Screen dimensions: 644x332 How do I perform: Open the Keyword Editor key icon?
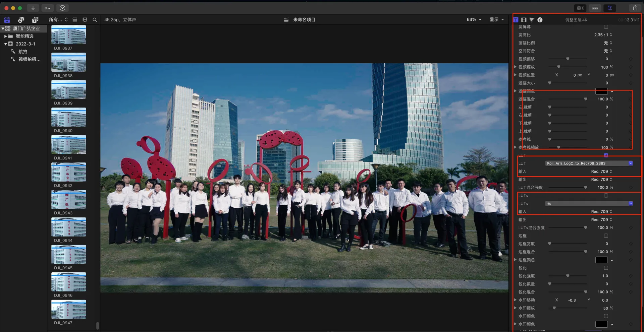[48, 8]
